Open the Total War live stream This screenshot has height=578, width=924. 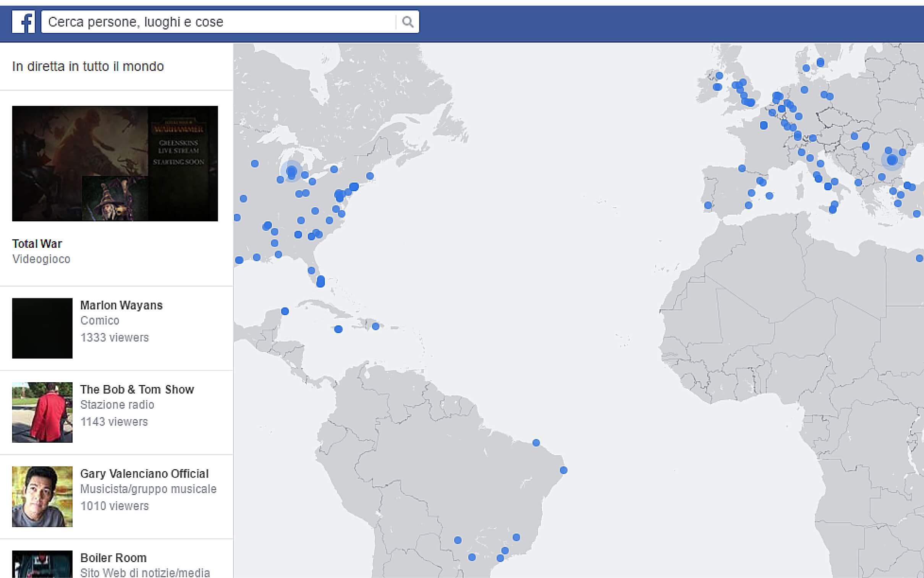(x=37, y=243)
